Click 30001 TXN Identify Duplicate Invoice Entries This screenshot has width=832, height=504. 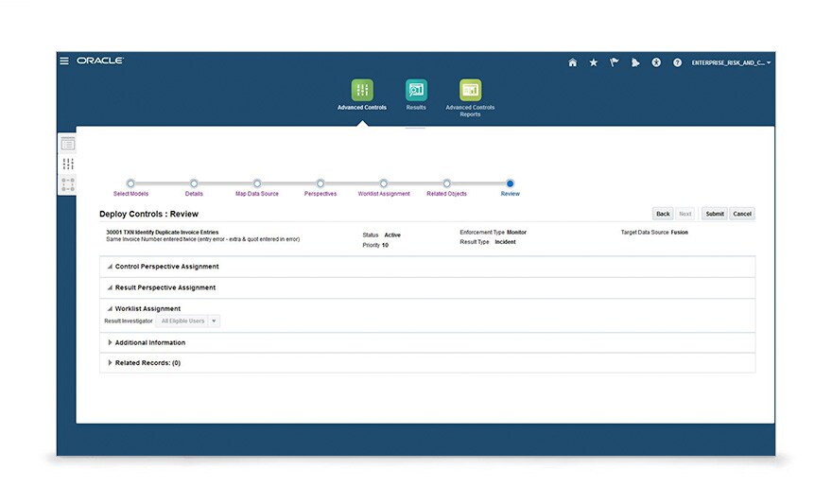point(163,232)
